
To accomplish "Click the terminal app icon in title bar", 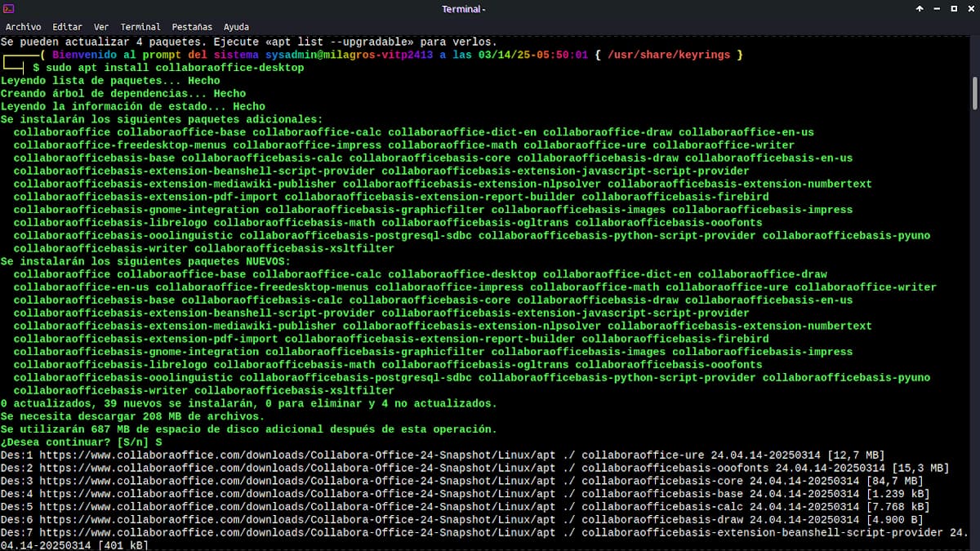I will click(9, 9).
